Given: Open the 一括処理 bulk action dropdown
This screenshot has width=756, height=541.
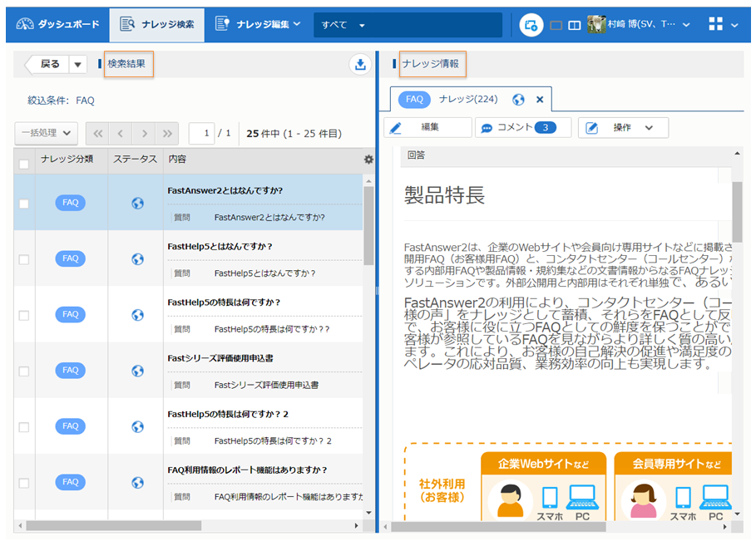Looking at the screenshot, I should click(x=47, y=133).
